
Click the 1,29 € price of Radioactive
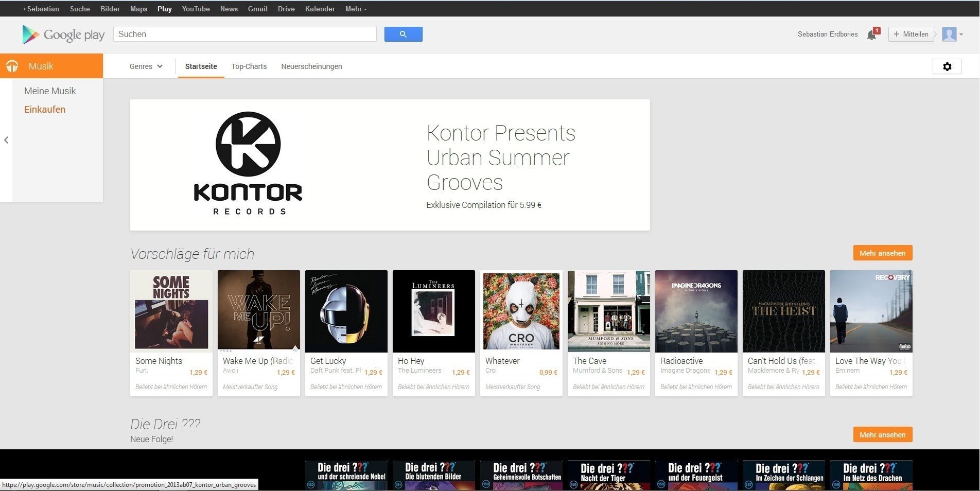tap(723, 373)
